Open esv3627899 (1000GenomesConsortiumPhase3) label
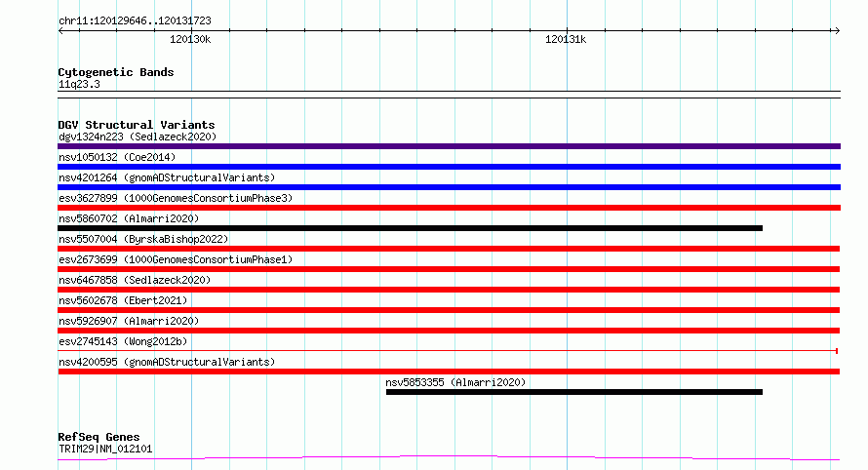 pyautogui.click(x=176, y=198)
